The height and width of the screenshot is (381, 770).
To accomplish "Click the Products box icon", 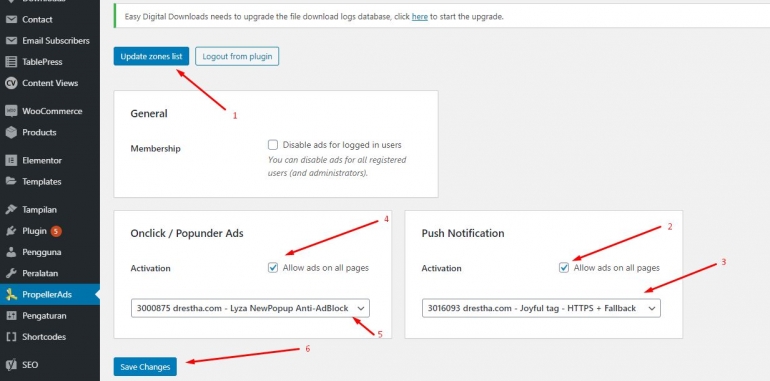I will (x=11, y=133).
